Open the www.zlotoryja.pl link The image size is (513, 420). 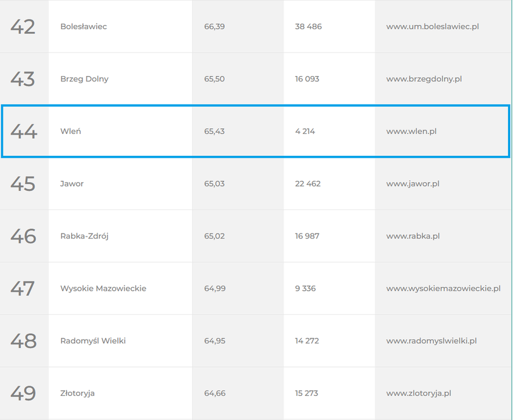tap(418, 393)
